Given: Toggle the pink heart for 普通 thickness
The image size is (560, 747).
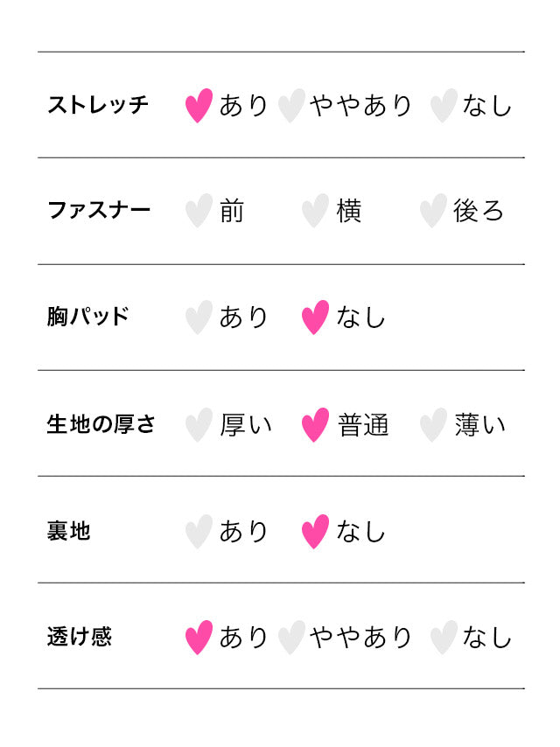Looking at the screenshot, I should pyautogui.click(x=315, y=425).
